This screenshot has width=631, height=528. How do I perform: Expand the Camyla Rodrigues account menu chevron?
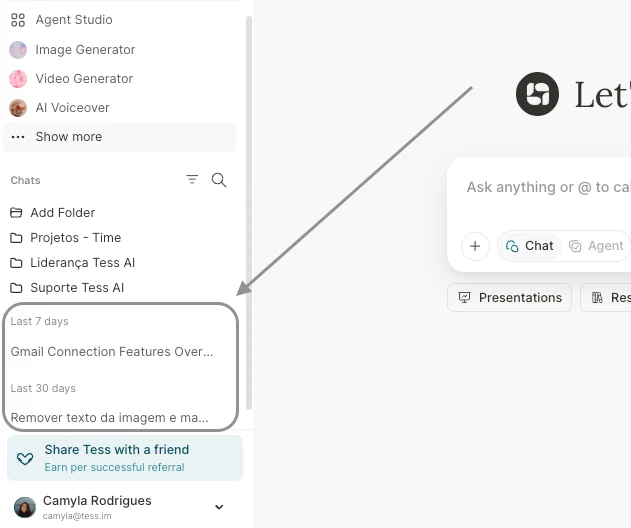tap(219, 507)
